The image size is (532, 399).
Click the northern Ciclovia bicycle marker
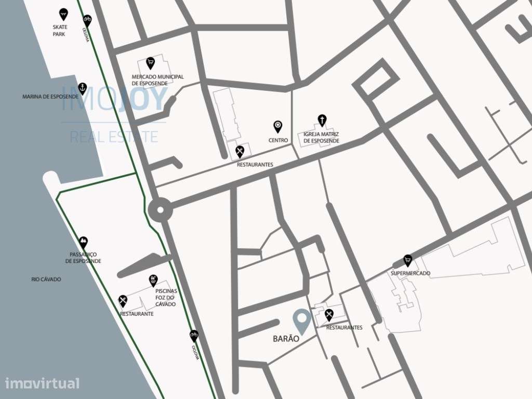[x=87, y=21]
